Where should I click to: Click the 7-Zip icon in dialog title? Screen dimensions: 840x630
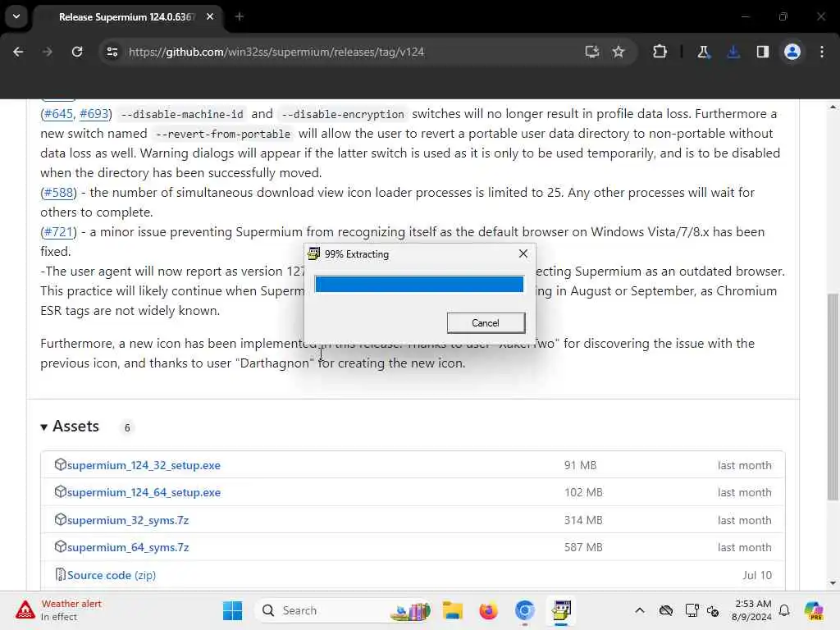[314, 254]
